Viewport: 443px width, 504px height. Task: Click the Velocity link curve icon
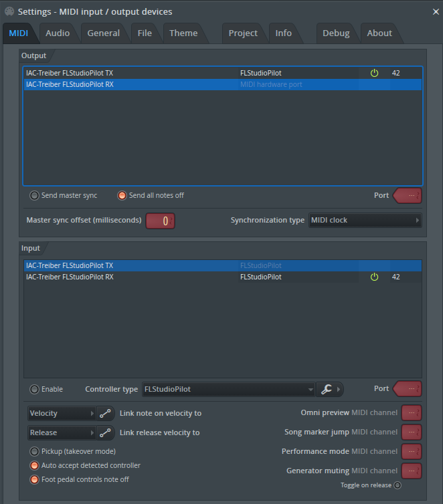click(105, 413)
